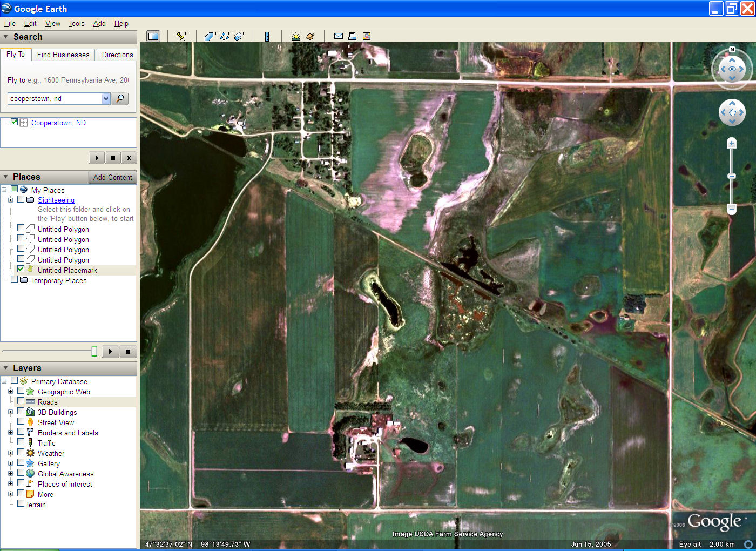Image resolution: width=756 pixels, height=551 pixels.
Task: Enable the Traffic layer checkbox
Action: tap(21, 442)
